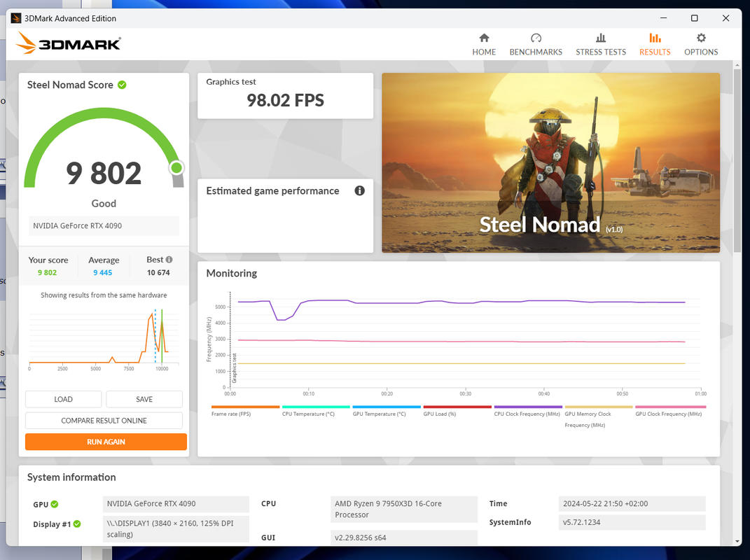Viewport: 750px width, 560px height.
Task: Maximize the 3DMark window
Action: (695, 18)
